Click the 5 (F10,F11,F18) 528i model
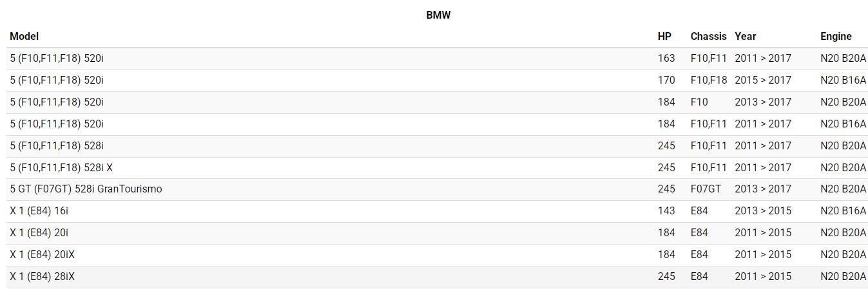 [57, 146]
